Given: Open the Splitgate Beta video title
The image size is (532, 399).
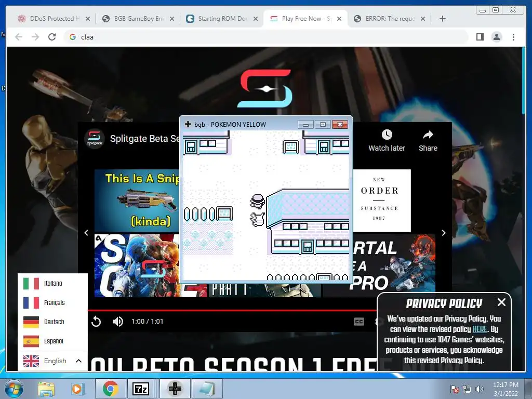Looking at the screenshot, I should (144, 138).
